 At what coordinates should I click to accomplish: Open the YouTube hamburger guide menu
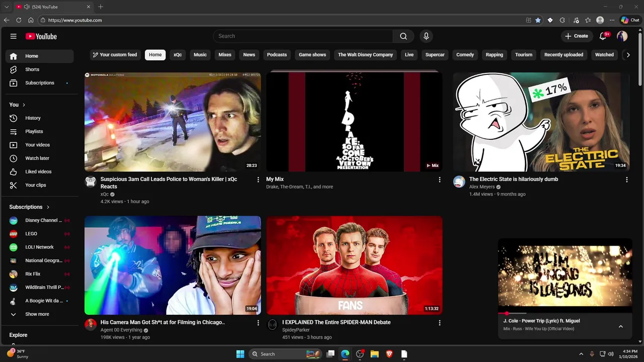click(x=14, y=36)
